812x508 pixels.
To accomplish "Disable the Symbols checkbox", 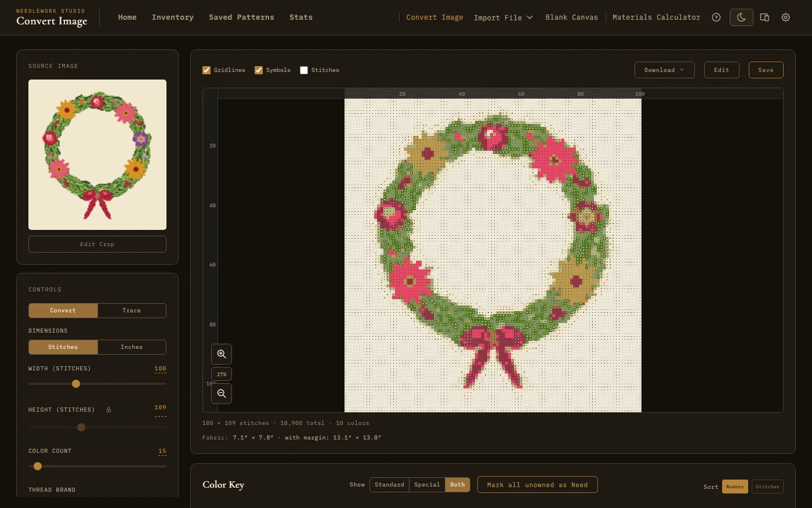I will (x=259, y=70).
